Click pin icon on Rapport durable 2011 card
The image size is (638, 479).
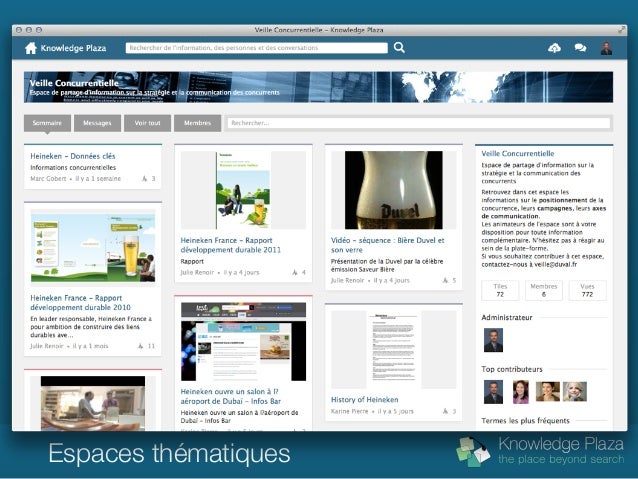[295, 272]
